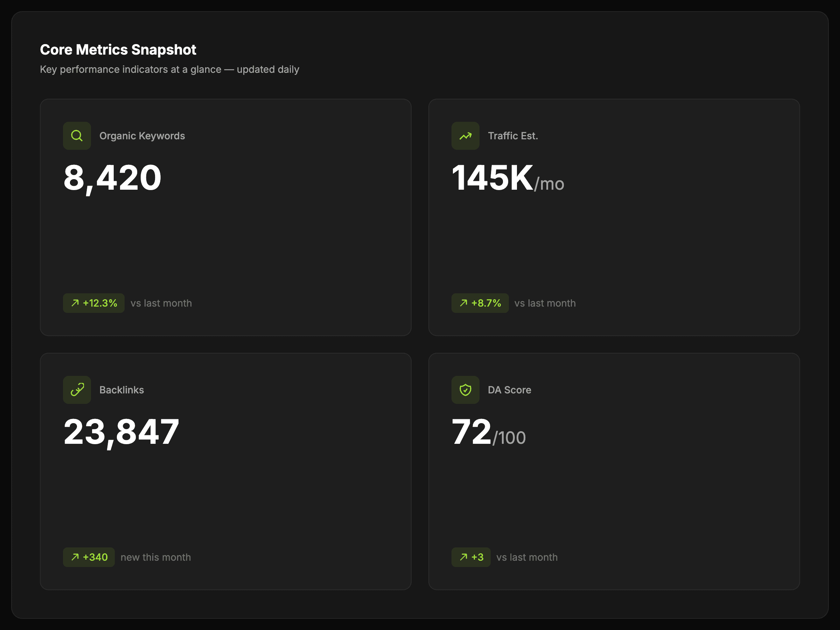
Task: Click the Traffic Est. trending-up icon
Action: (x=465, y=135)
